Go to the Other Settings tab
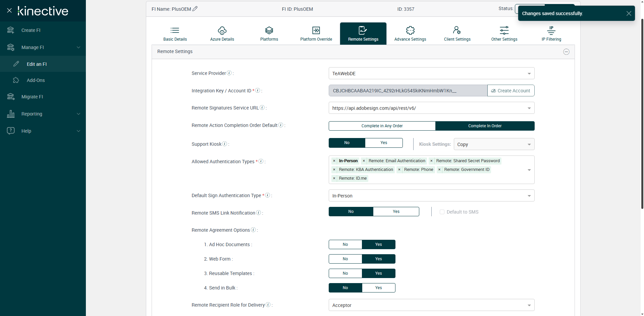The width and height of the screenshot is (644, 316). tap(504, 34)
